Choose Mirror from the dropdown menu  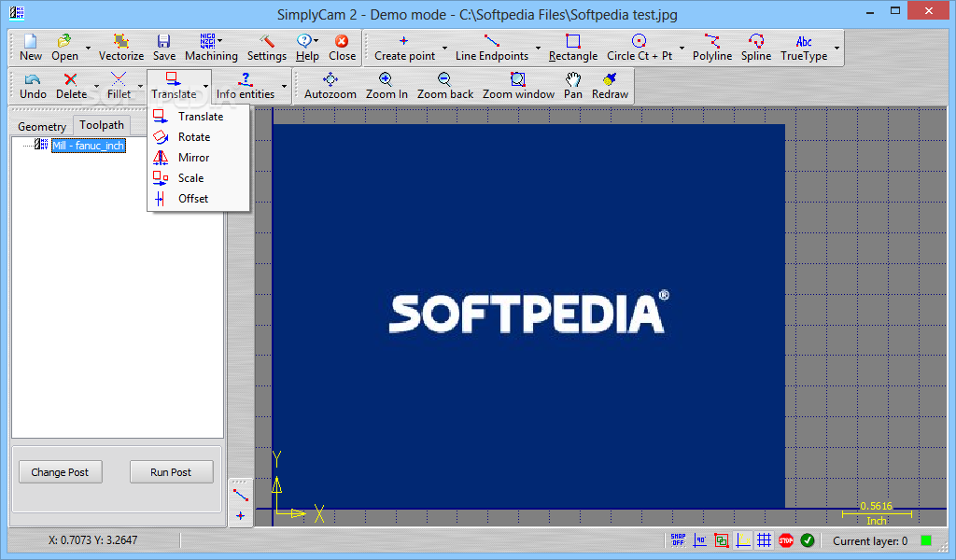coord(198,158)
